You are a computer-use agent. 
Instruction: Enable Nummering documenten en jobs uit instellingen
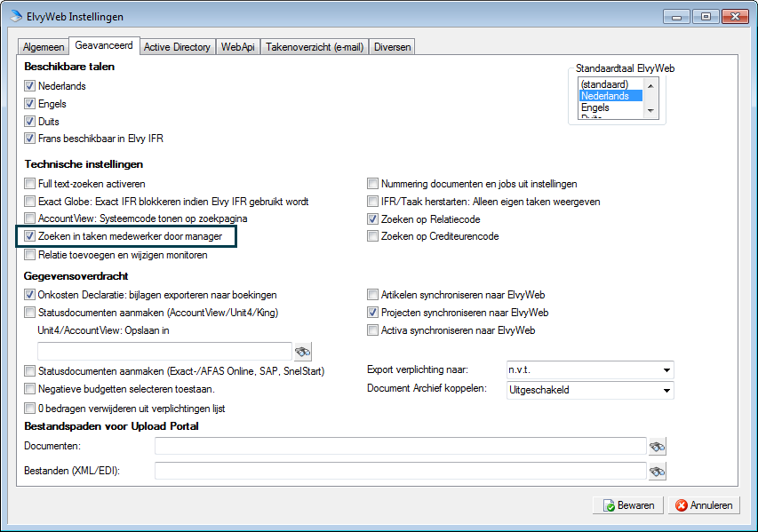click(x=372, y=184)
